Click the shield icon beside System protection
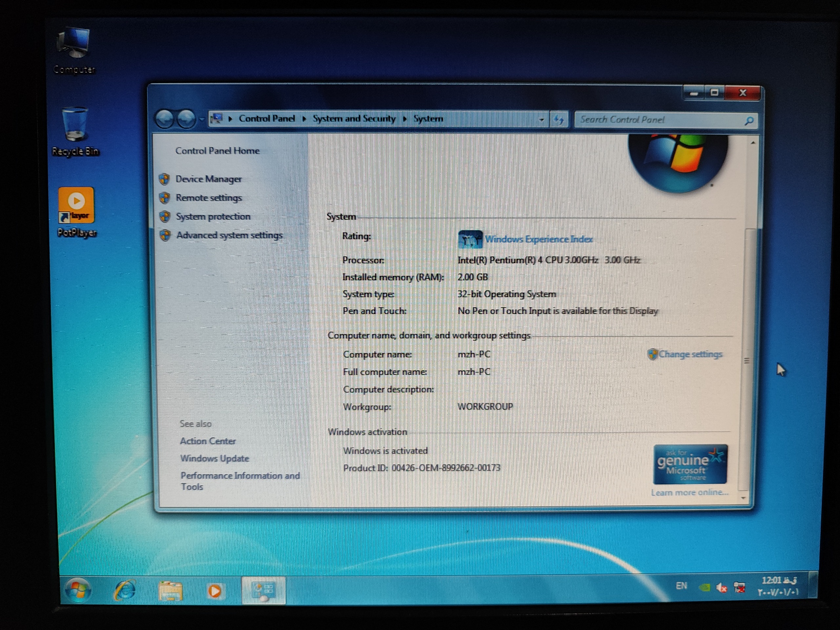Screen dimensions: 840x630 pos(165,217)
